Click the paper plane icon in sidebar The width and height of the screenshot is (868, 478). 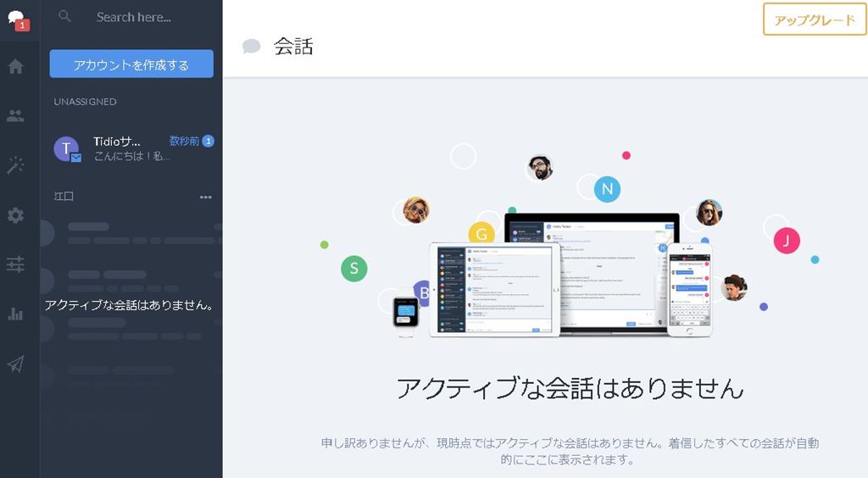[x=15, y=364]
